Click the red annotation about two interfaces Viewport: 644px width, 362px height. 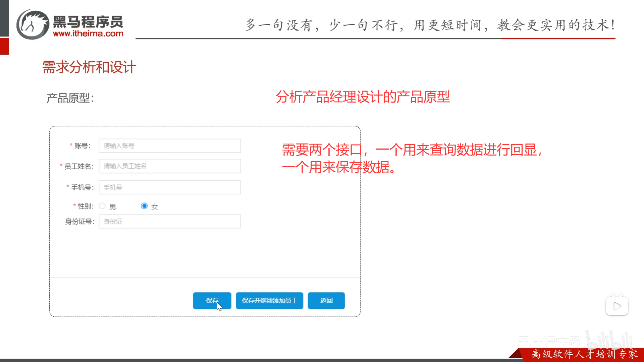pyautogui.click(x=379, y=159)
